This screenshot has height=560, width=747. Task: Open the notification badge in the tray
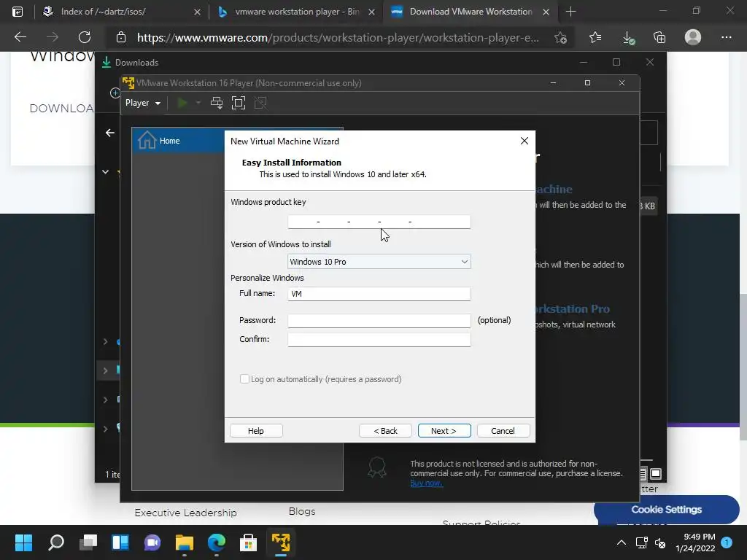[727, 542]
